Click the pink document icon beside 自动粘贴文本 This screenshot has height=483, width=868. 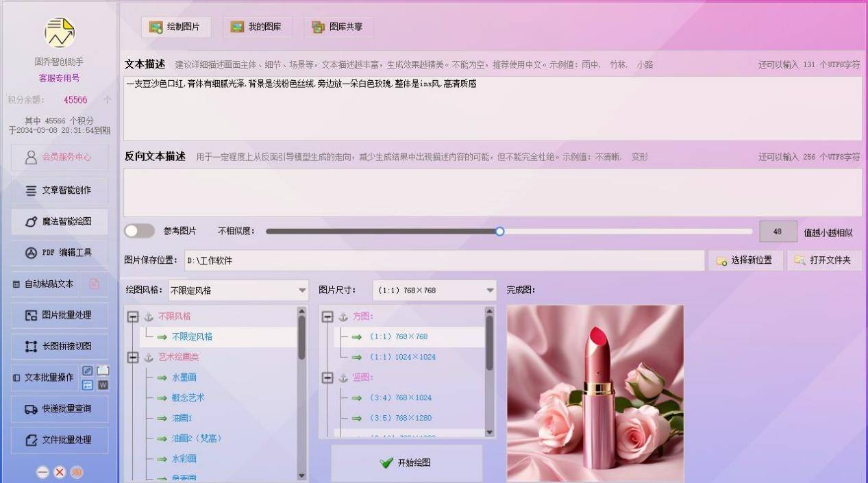click(95, 284)
